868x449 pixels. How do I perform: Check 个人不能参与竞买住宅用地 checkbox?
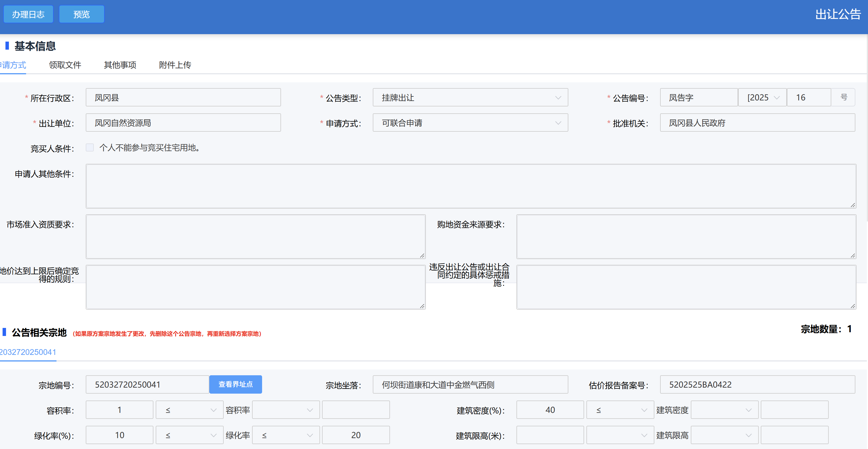point(90,148)
